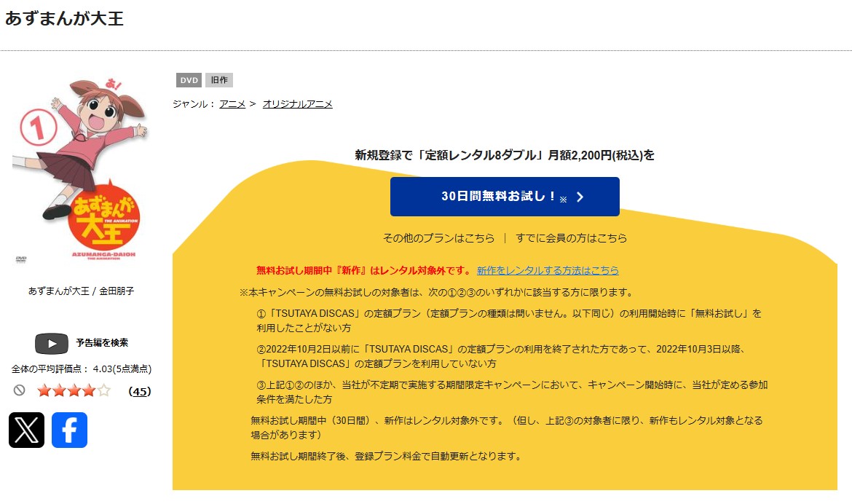Click the empty fifth rating star
The height and width of the screenshot is (504, 852).
coord(103,391)
